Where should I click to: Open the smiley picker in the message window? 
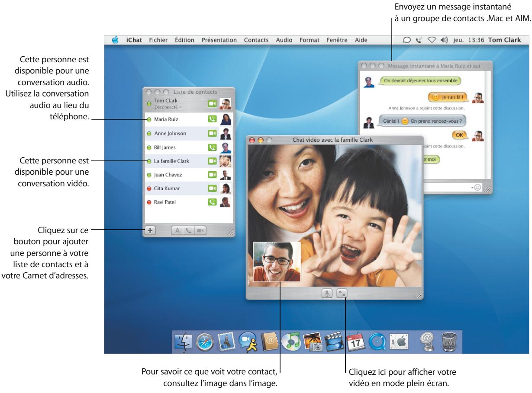[478, 187]
